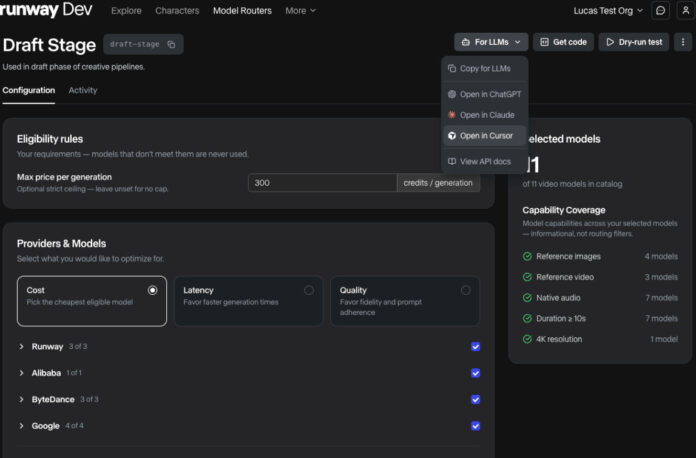Click the max price input showing 300
This screenshot has width=696, height=458.
tap(322, 183)
